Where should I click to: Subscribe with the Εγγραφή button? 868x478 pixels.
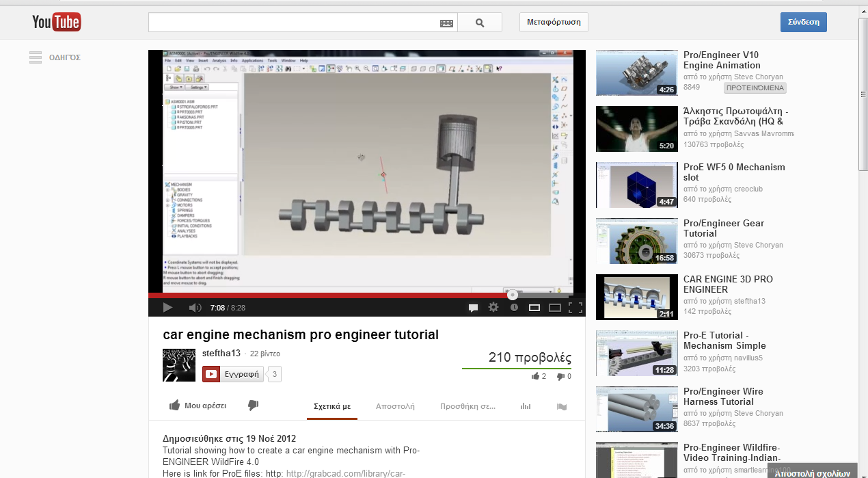[232, 374]
